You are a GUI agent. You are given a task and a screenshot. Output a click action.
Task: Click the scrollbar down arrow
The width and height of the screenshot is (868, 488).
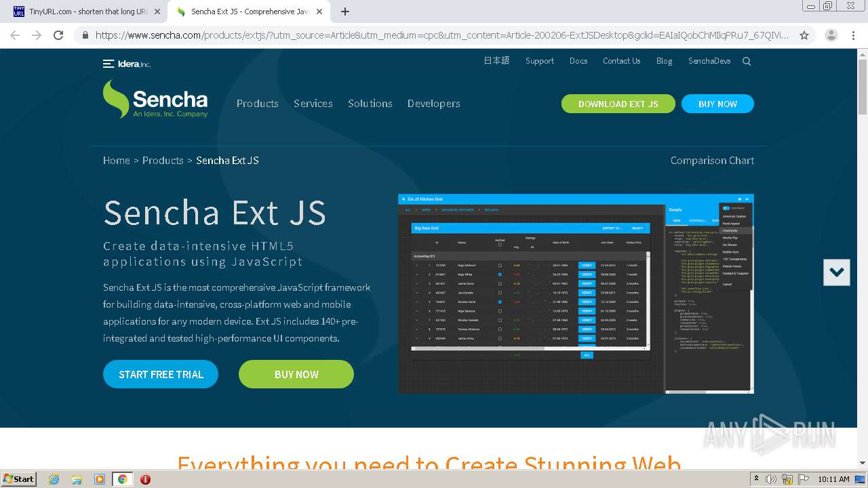pos(863,463)
